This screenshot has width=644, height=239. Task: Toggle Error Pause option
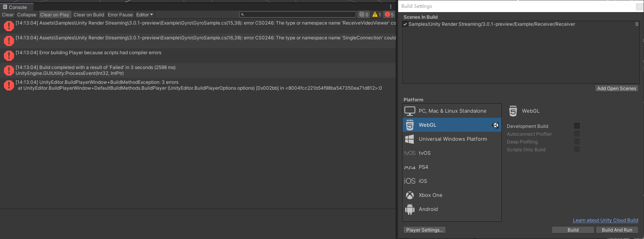click(120, 15)
